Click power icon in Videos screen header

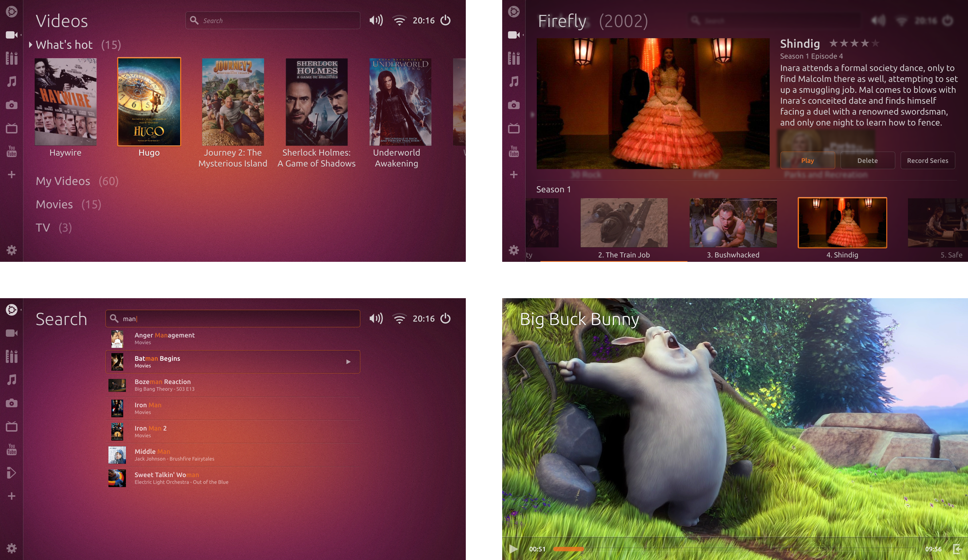pos(445,20)
